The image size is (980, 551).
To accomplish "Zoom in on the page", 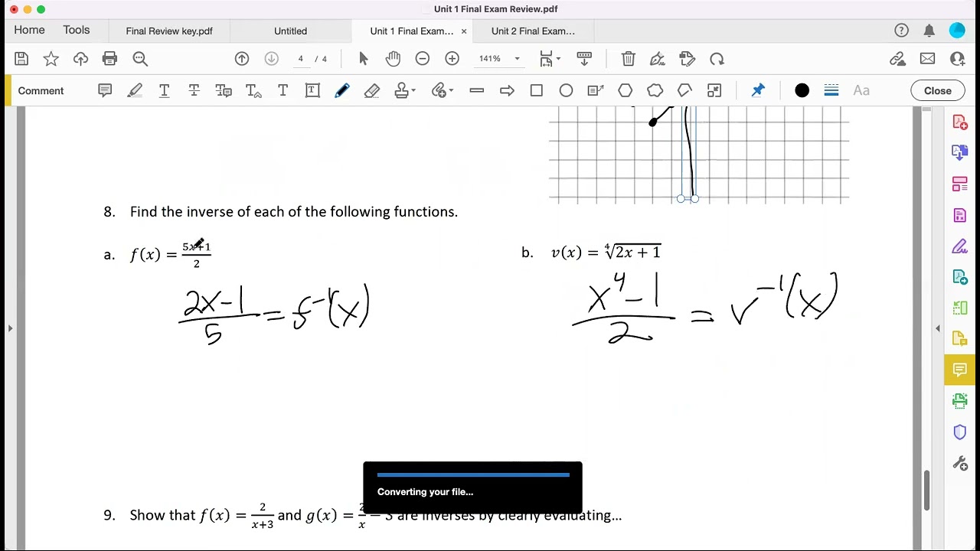I will coord(452,59).
